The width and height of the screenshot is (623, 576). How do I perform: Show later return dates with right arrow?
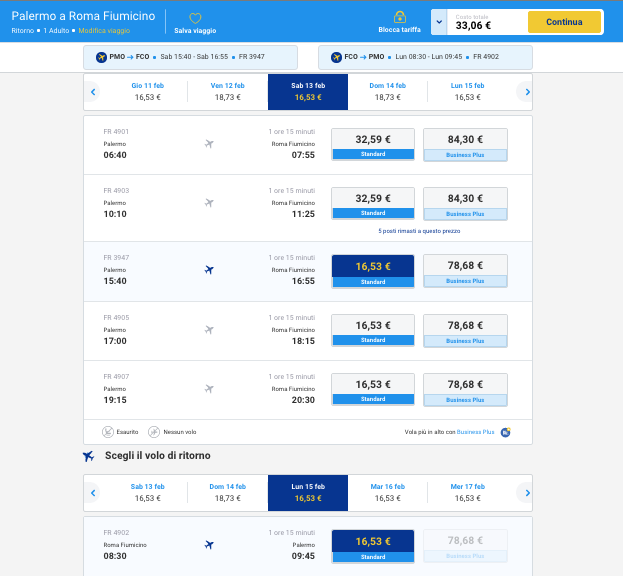point(523,492)
